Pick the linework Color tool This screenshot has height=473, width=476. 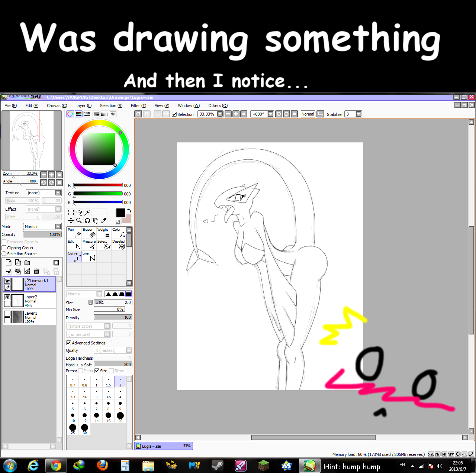click(x=119, y=233)
